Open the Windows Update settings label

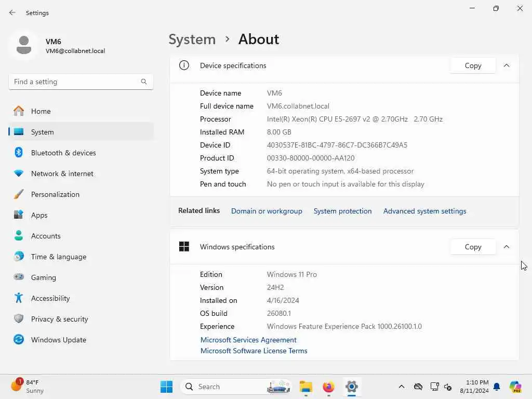[x=59, y=340]
